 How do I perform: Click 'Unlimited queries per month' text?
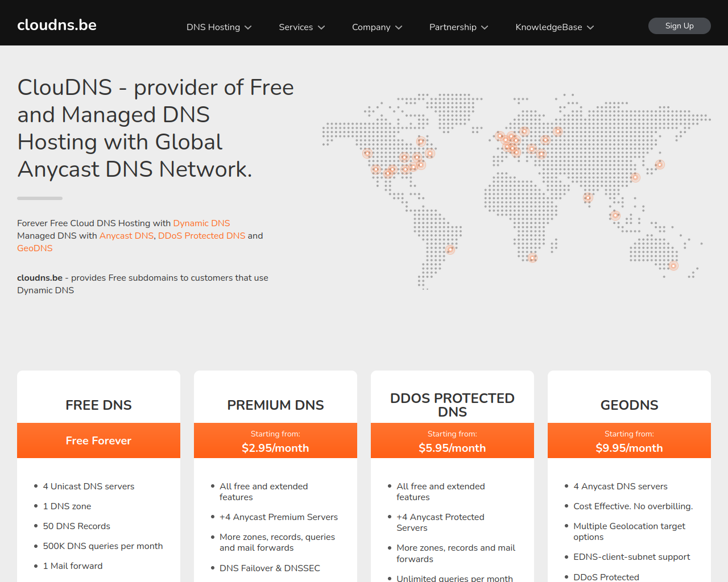(x=454, y=579)
